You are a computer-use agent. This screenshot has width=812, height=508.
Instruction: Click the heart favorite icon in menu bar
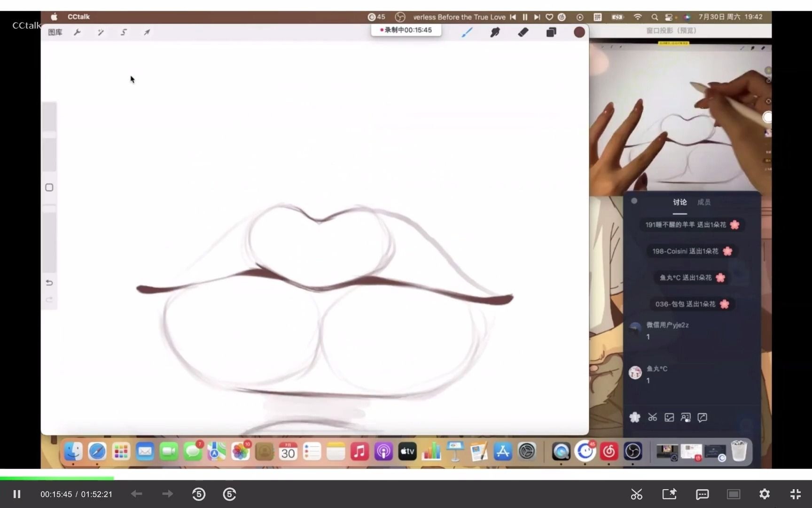[549, 17]
